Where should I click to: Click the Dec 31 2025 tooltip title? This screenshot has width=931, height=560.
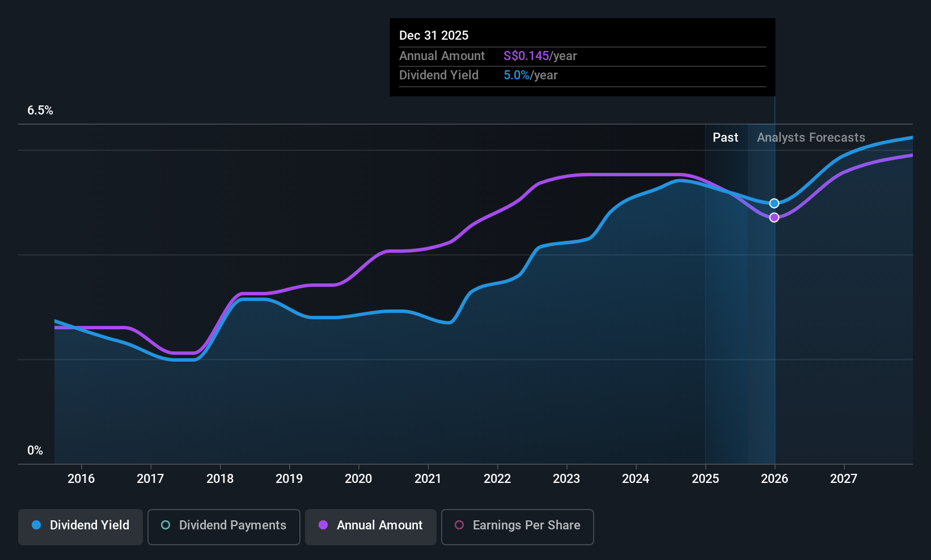(434, 35)
